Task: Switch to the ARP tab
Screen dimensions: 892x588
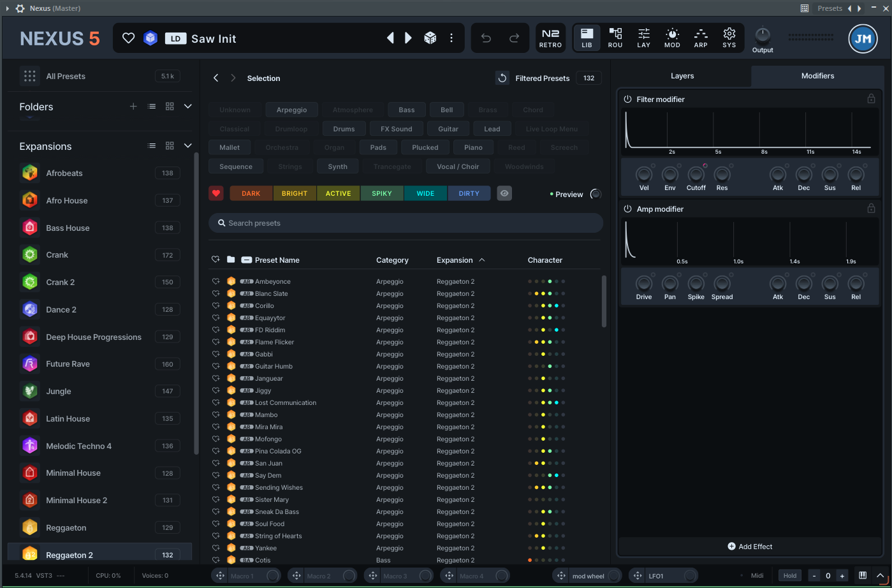Action: 701,38
